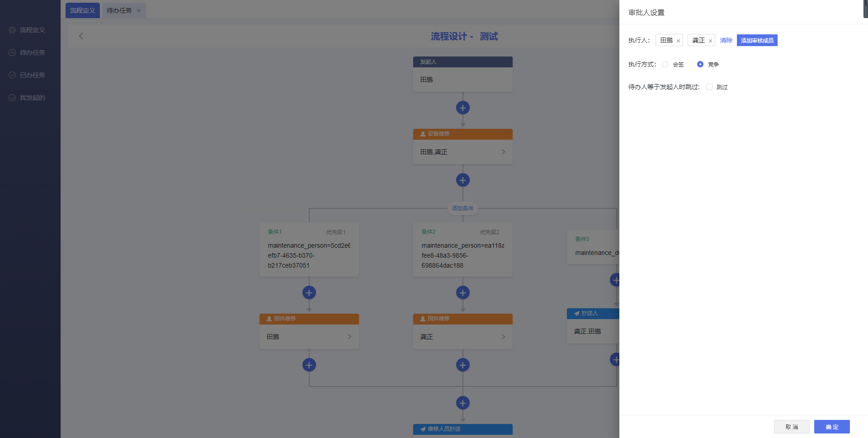This screenshot has width=868, height=438.
Task: Confirm with the 确定 button
Action: (x=832, y=427)
